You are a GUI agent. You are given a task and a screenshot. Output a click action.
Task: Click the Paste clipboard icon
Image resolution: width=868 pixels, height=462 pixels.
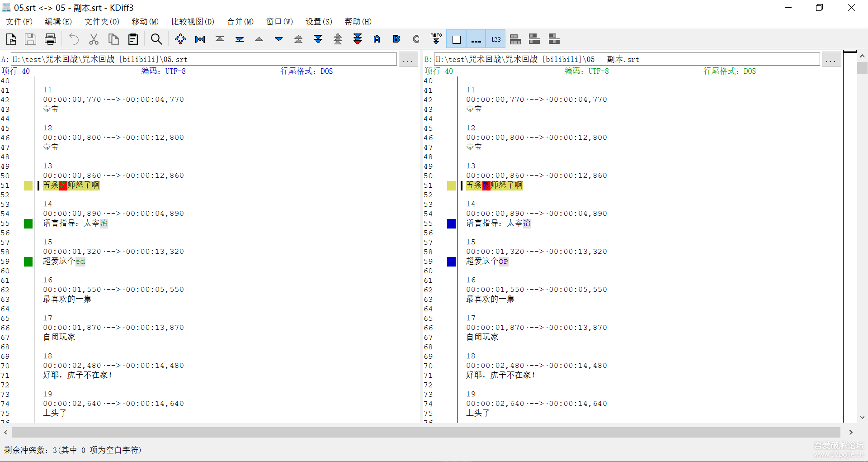[x=133, y=39]
